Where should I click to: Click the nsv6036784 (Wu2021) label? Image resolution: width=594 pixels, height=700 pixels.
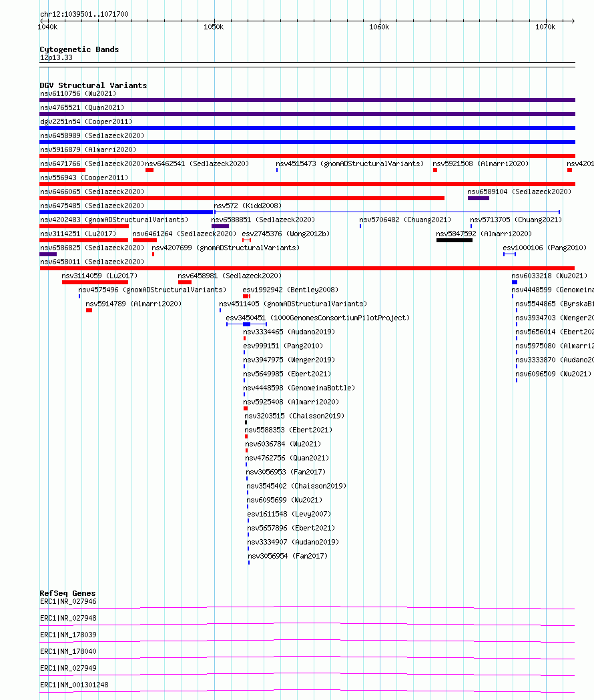click(x=283, y=444)
